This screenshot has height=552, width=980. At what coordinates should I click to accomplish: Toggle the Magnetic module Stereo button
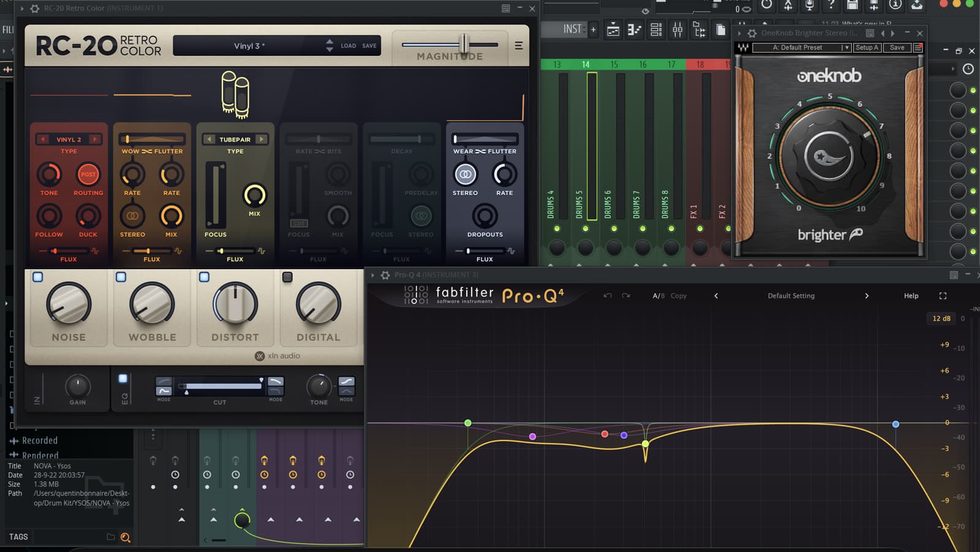click(x=466, y=175)
